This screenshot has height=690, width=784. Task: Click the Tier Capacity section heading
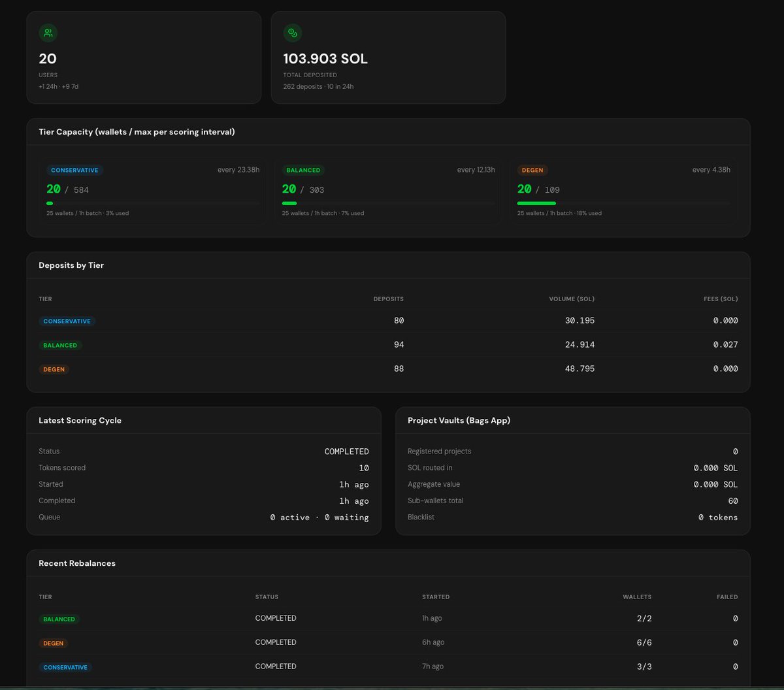coord(137,132)
